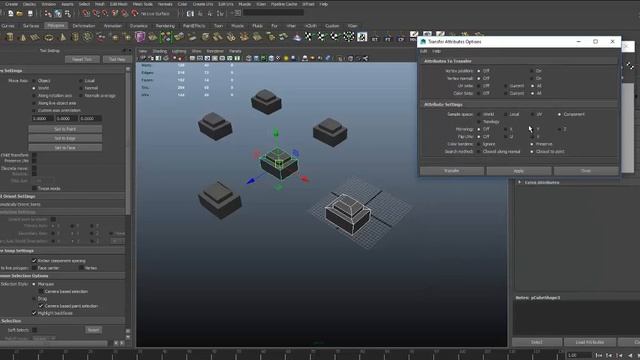Viewport: 640px width, 360px height.
Task: Collapse the Move Snap Settings section
Action: point(62,251)
